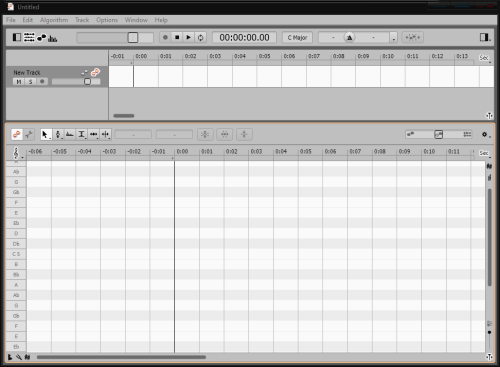
Task: Click the Record transport button
Action: [x=165, y=37]
